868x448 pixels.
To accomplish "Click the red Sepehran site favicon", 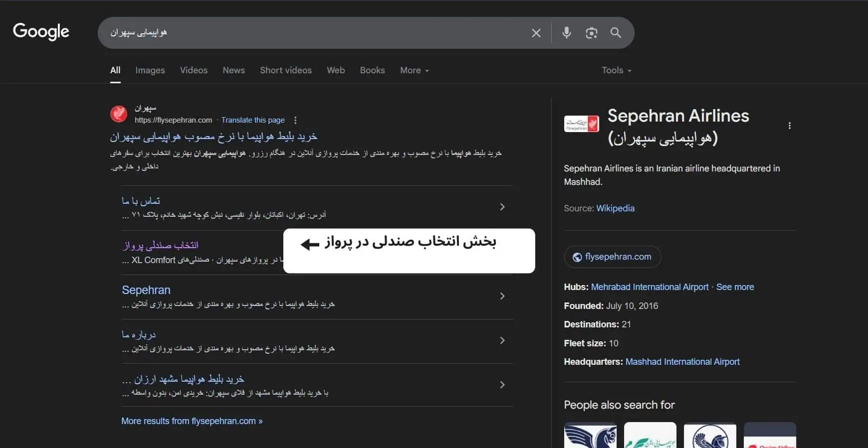I will click(119, 114).
